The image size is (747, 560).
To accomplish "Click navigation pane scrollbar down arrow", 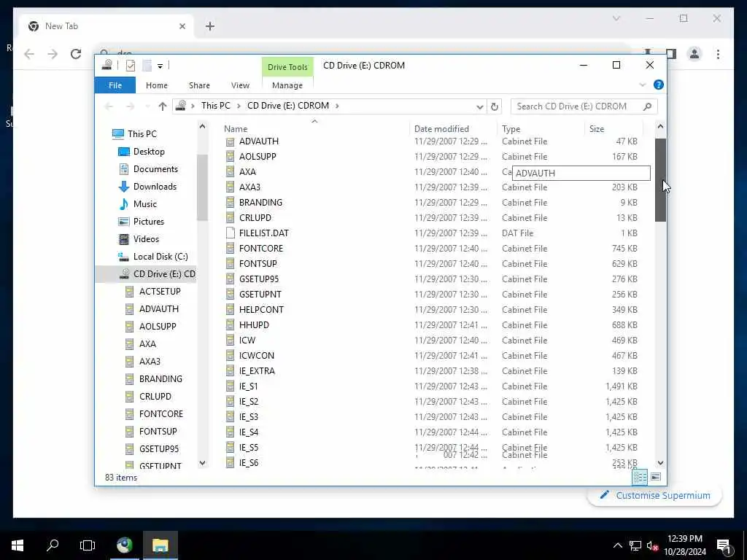I will pos(203,462).
